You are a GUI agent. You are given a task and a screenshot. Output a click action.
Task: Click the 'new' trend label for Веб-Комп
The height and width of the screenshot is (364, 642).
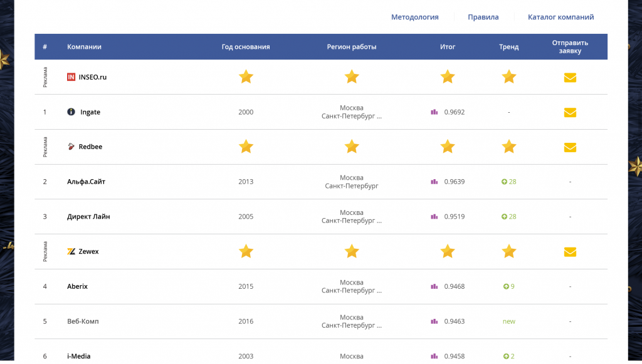coord(509,321)
